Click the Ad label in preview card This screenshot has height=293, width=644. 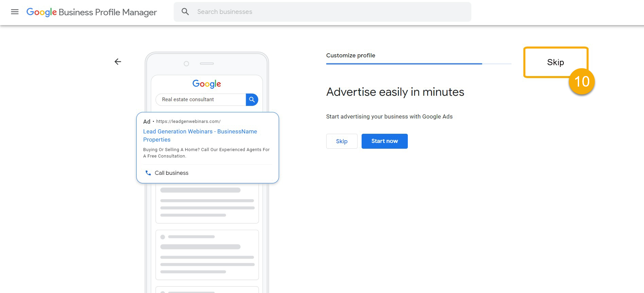147,122
